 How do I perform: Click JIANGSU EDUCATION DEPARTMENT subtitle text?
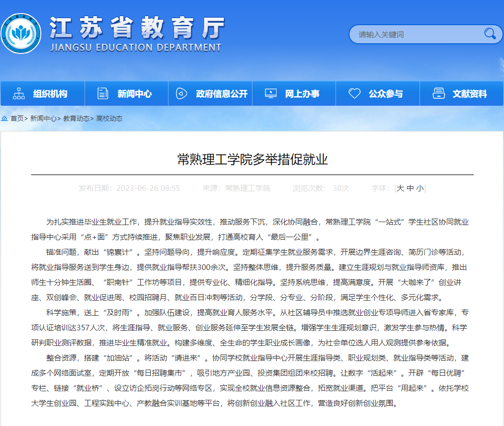click(x=136, y=48)
